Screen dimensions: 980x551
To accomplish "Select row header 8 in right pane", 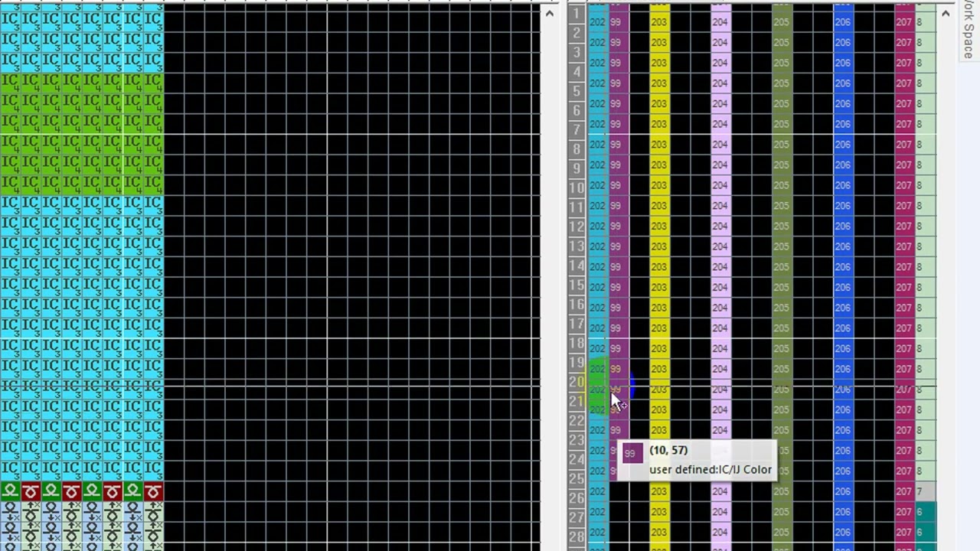I will click(577, 149).
